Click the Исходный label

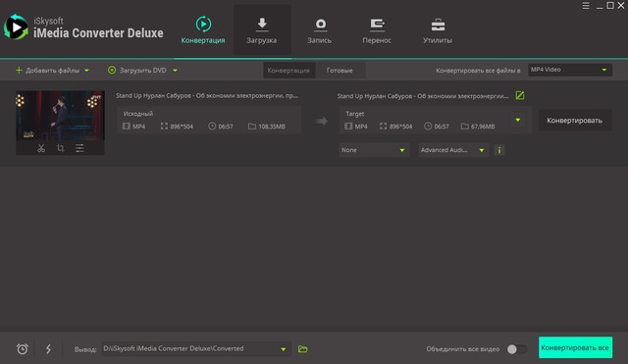pyautogui.click(x=138, y=114)
